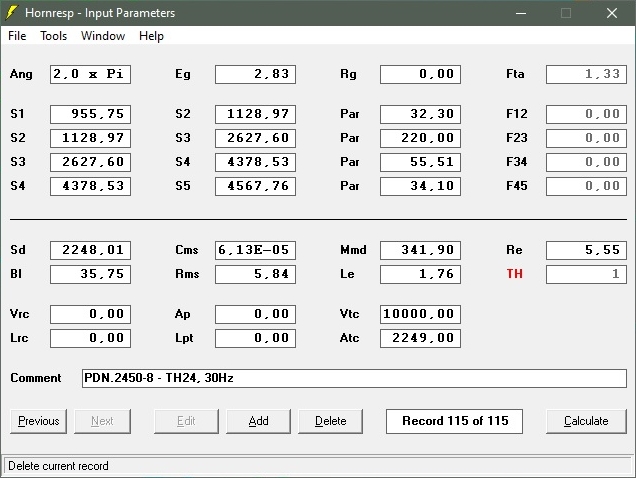
Task: Select the Re input field
Action: pos(586,250)
